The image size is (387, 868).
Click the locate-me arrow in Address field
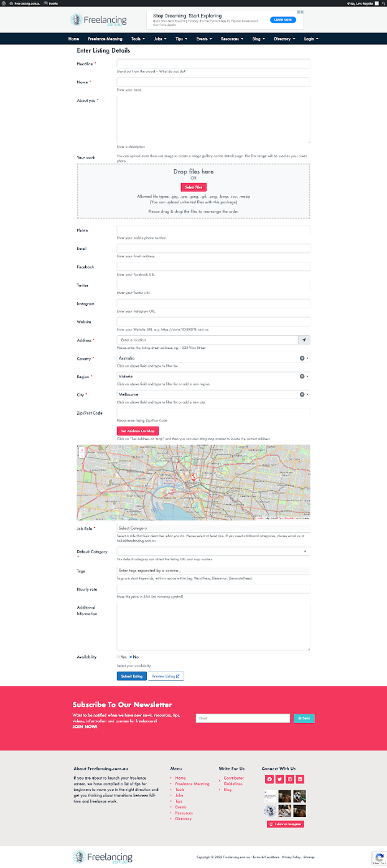coord(304,340)
